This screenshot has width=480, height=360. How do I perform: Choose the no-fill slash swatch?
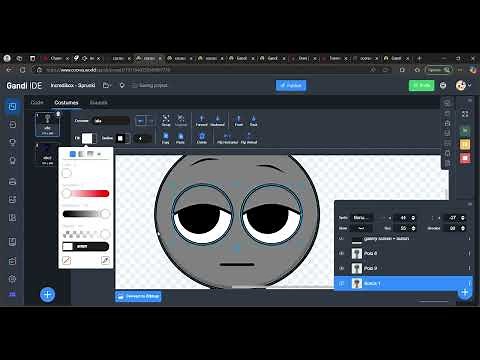coord(67,260)
